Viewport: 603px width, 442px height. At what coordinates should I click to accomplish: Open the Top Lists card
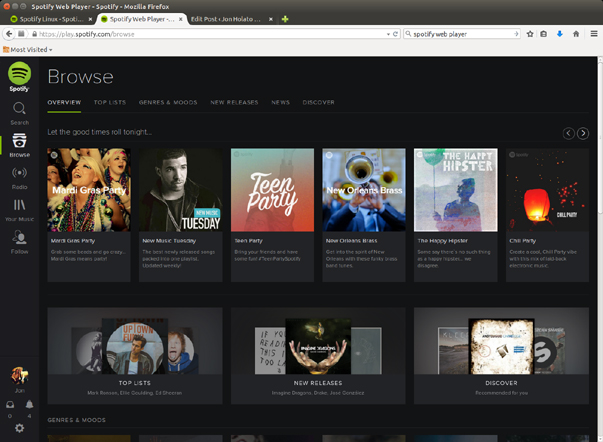click(x=135, y=355)
